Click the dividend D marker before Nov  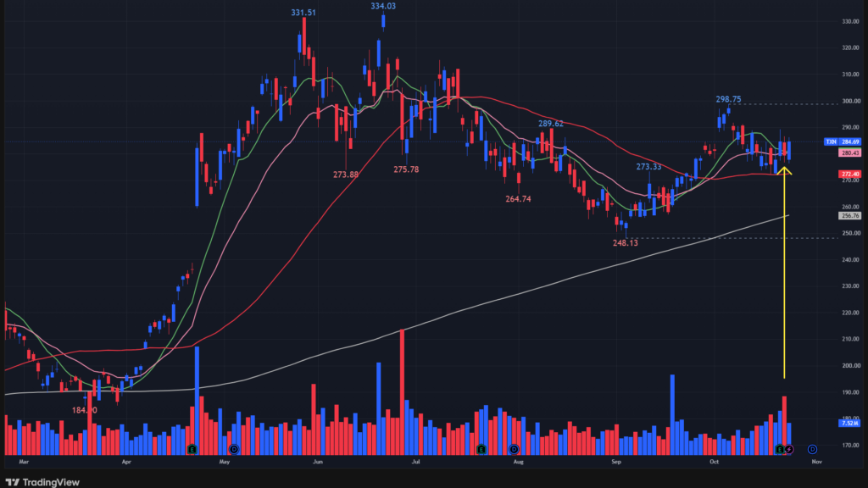point(812,449)
